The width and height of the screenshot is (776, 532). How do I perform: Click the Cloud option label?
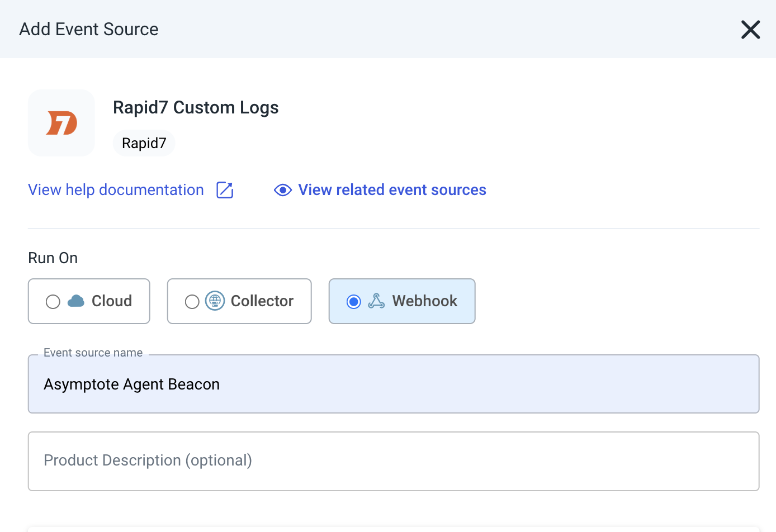(x=112, y=301)
